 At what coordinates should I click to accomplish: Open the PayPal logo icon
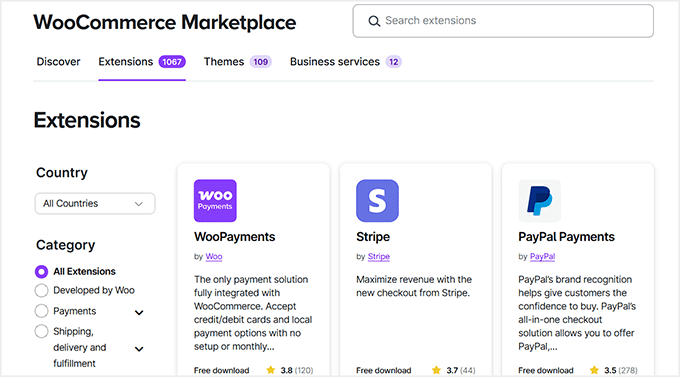pyautogui.click(x=539, y=201)
